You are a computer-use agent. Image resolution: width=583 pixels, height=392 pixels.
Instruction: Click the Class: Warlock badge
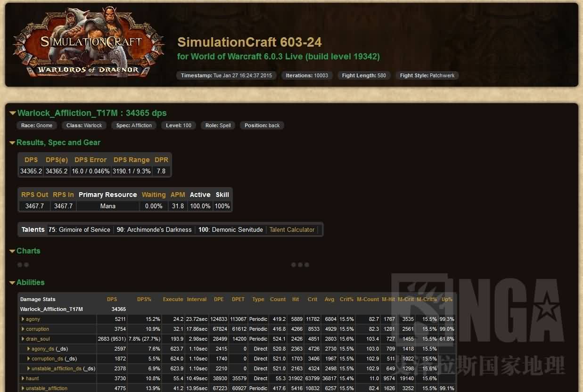[84, 125]
